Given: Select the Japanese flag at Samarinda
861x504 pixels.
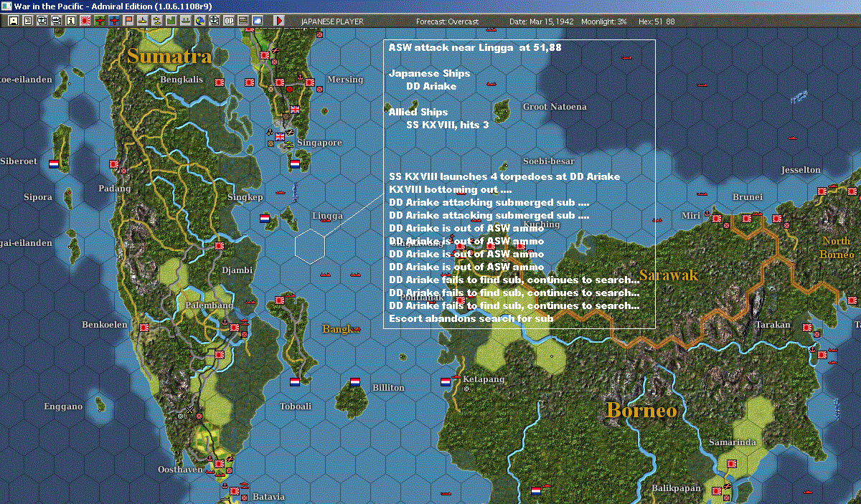Looking at the screenshot, I should point(731,463).
